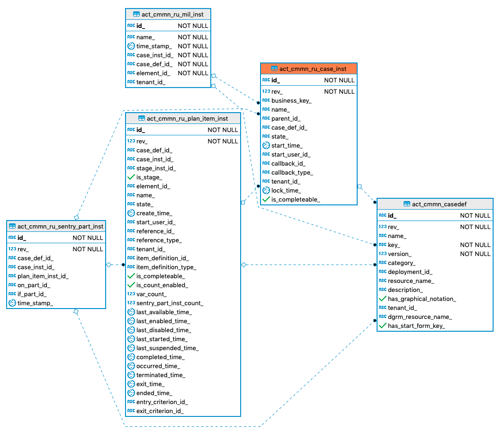Select plan_item_inst_id_ column in sentry_part_inst
The width and height of the screenshot is (504, 433).
tap(43, 276)
